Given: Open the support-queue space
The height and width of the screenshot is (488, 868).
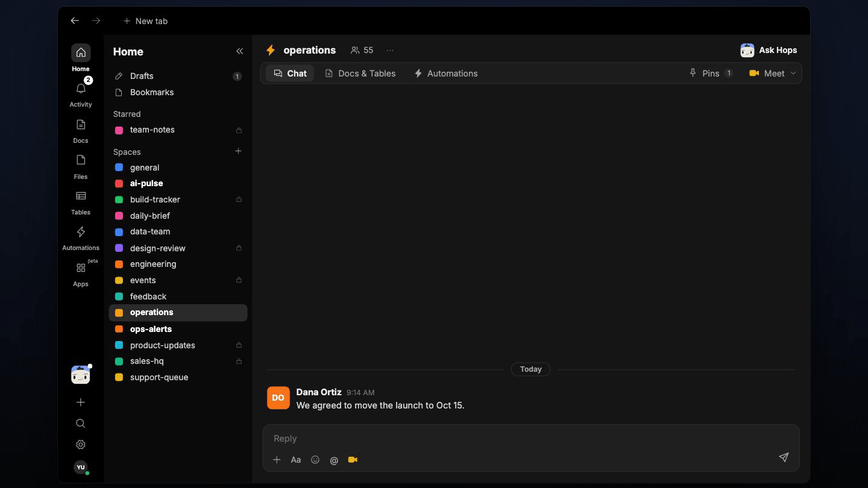Looking at the screenshot, I should pyautogui.click(x=178, y=377).
